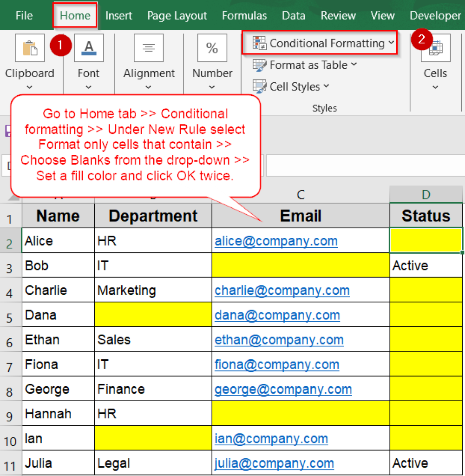Click Dana's blank yellow Department cell
The image size is (465, 476).
[153, 315]
